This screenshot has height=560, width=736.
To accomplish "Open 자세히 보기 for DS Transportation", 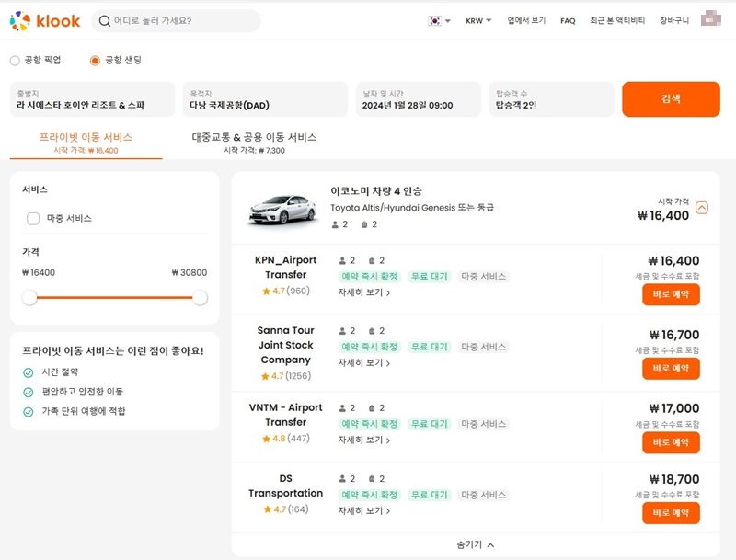I will click(x=364, y=510).
